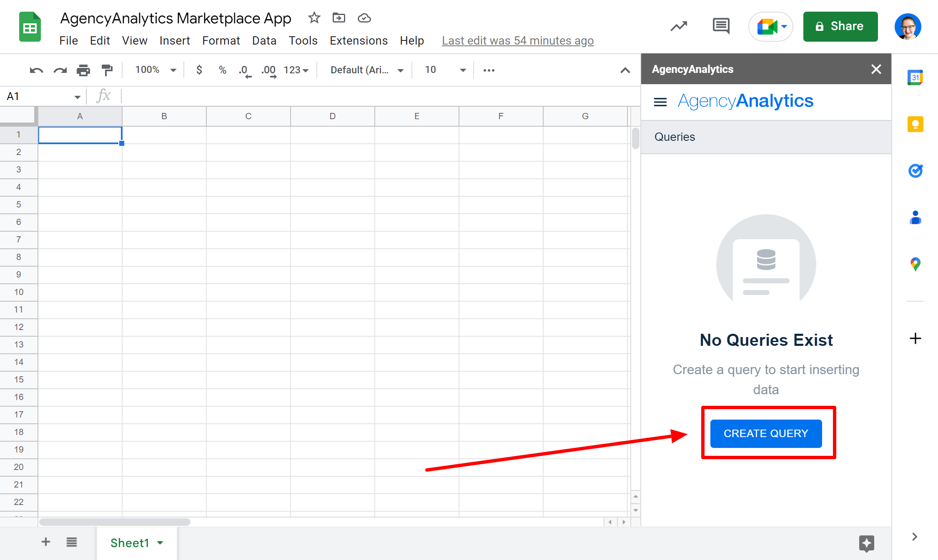Collapse the toolbar with the up chevron
Viewport: 938px width, 560px height.
tap(625, 70)
